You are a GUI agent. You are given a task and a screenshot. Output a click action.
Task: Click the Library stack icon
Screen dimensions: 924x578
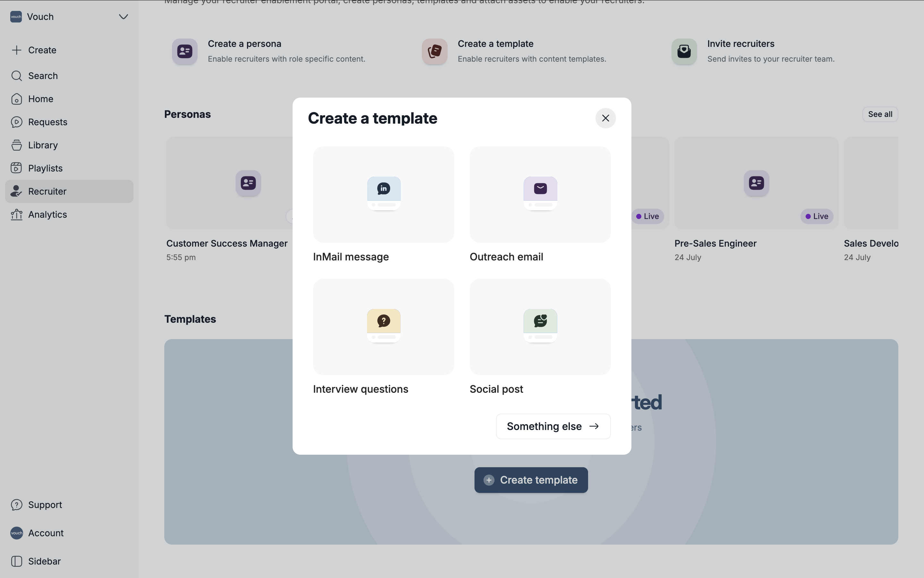click(x=16, y=145)
